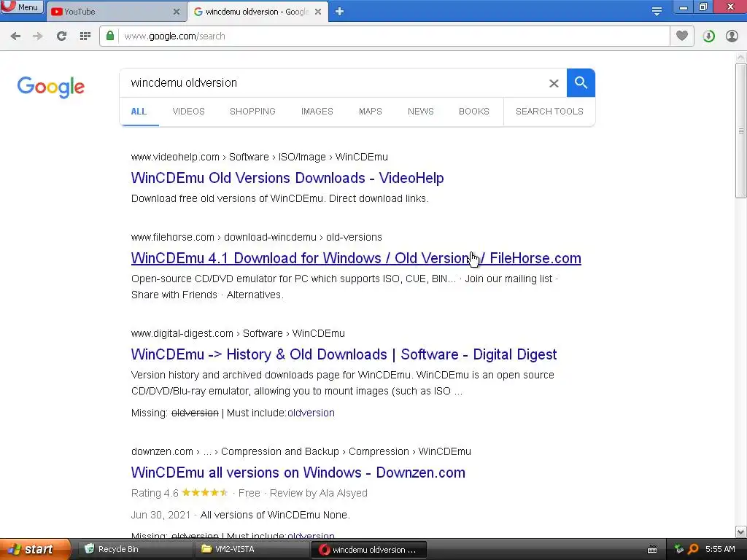Open a new browser tab

(339, 12)
